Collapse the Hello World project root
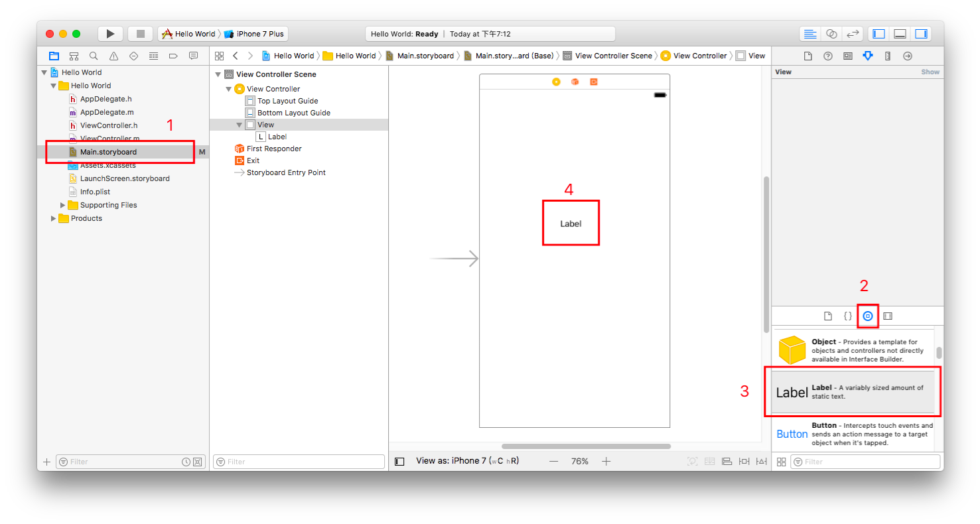 44,72
